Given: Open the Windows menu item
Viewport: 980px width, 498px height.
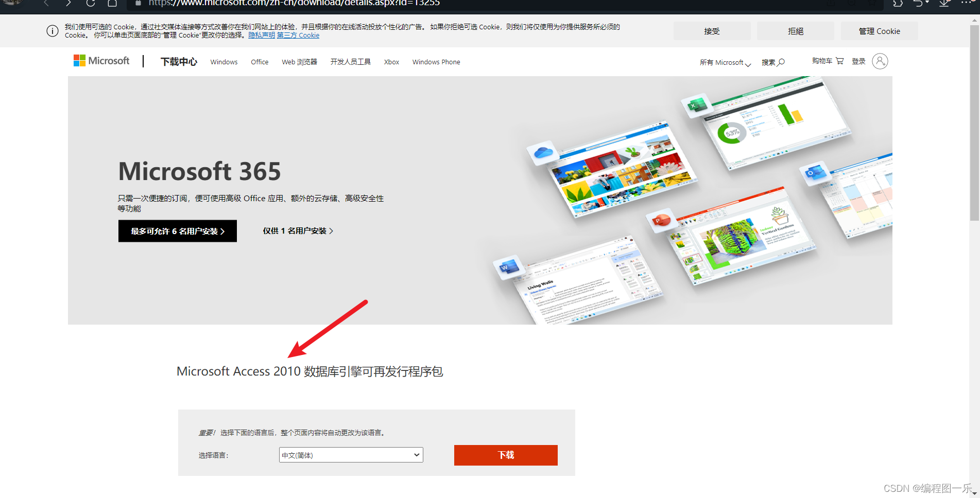Looking at the screenshot, I should pos(224,62).
